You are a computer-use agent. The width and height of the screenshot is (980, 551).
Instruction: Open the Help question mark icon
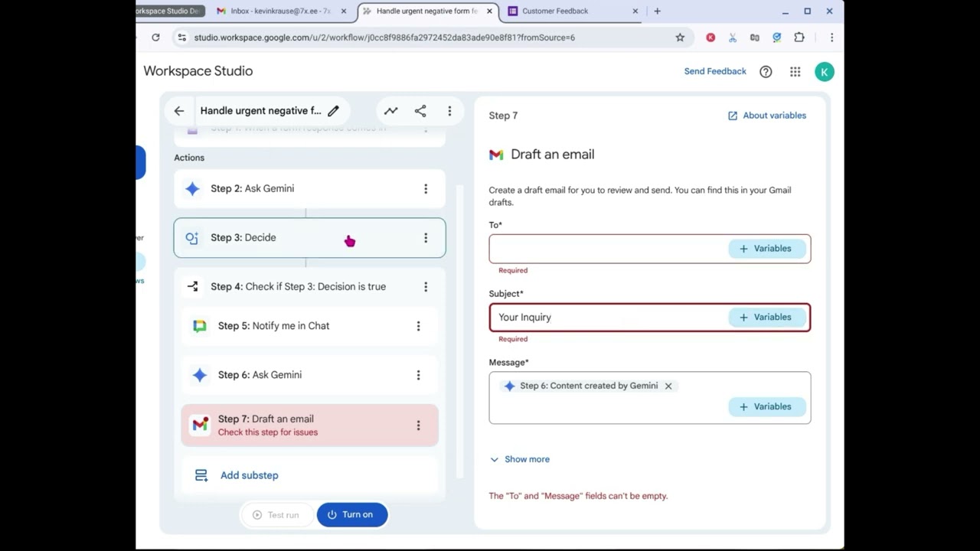click(x=766, y=72)
